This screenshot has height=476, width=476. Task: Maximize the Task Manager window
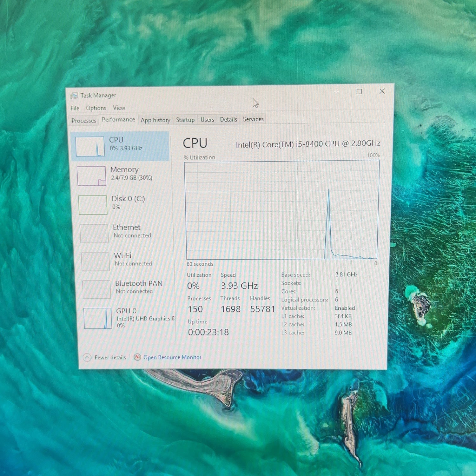(359, 92)
